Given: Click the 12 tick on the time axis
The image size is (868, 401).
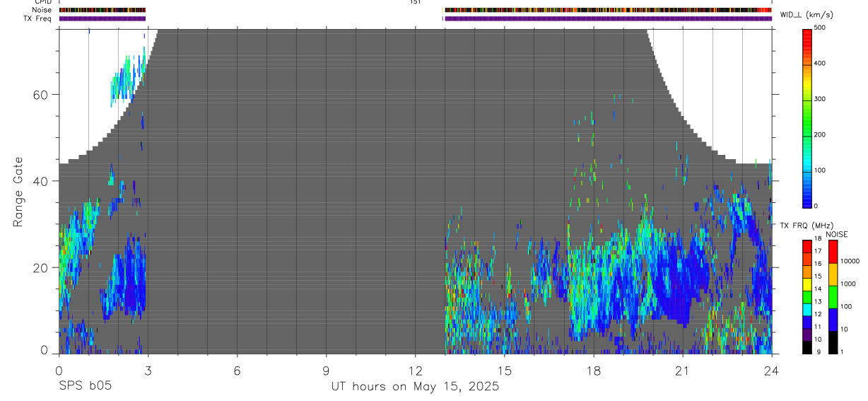Looking at the screenshot, I should point(415,371).
